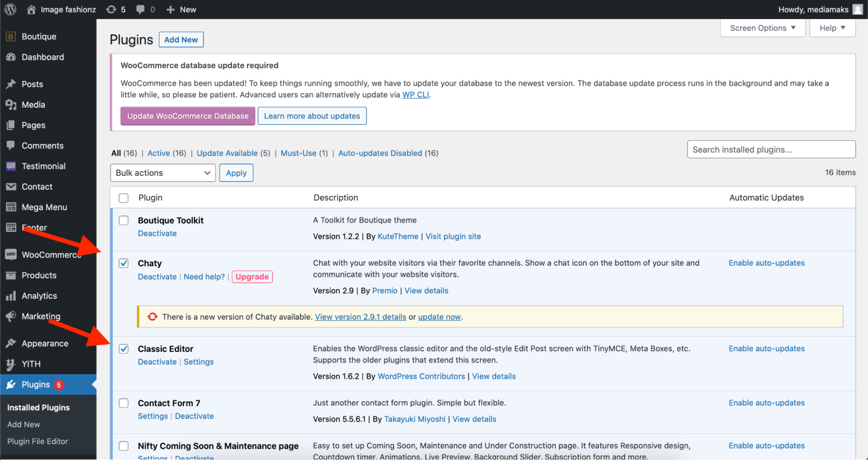This screenshot has width=868, height=460.
Task: Filter plugins by Update Available
Action: [227, 153]
